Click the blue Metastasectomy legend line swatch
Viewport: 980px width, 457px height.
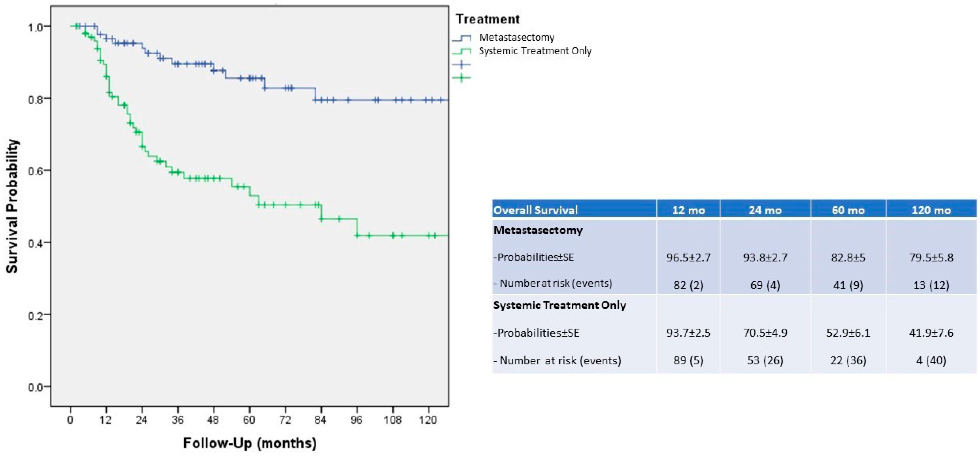click(461, 38)
